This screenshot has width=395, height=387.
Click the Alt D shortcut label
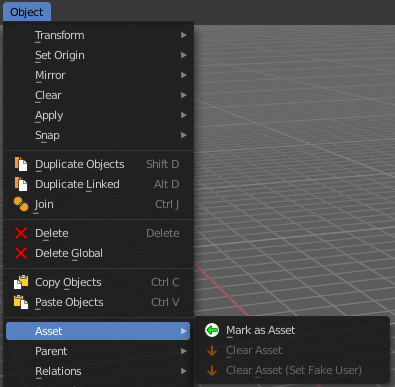(x=167, y=184)
